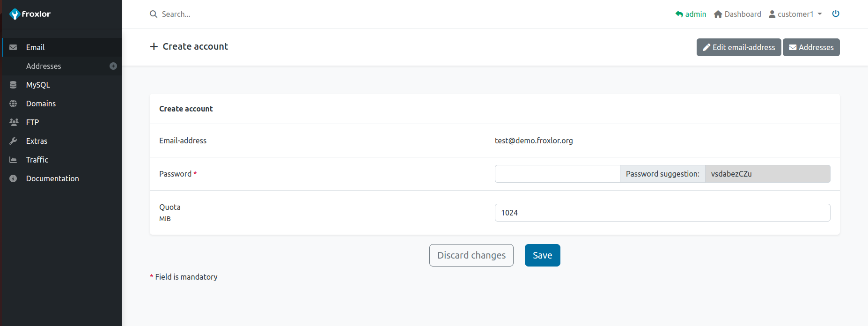The width and height of the screenshot is (868, 326).
Task: Go to the Dashboard
Action: 737,14
